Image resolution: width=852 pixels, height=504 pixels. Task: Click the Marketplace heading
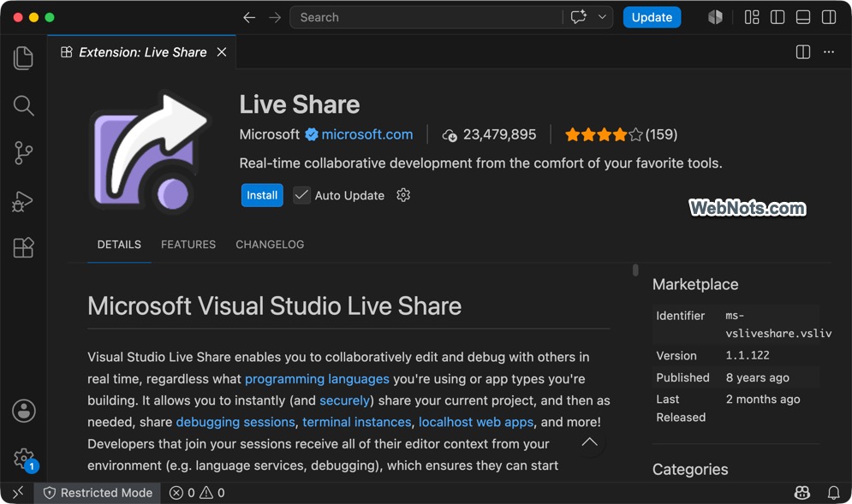point(695,284)
